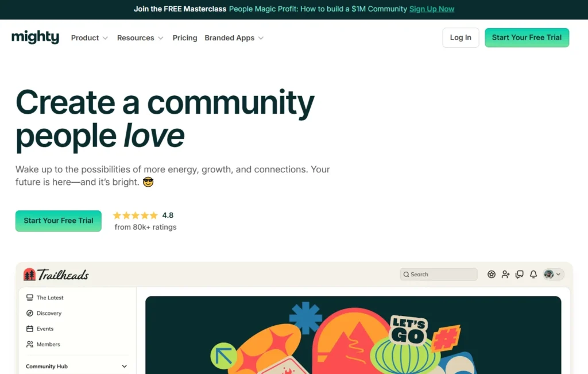
Task: Go to the Pricing page
Action: point(185,38)
